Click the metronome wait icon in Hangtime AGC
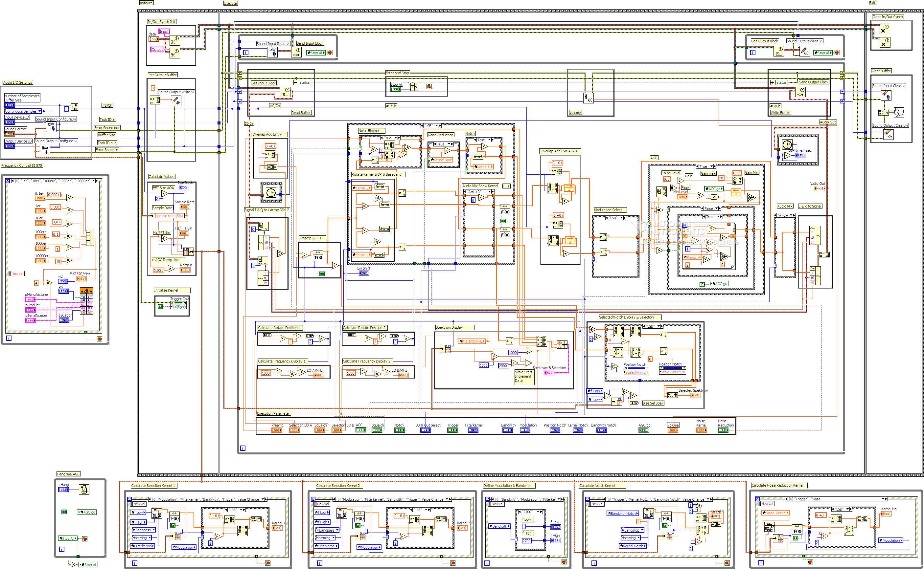This screenshot has height=569, width=924. (x=84, y=489)
